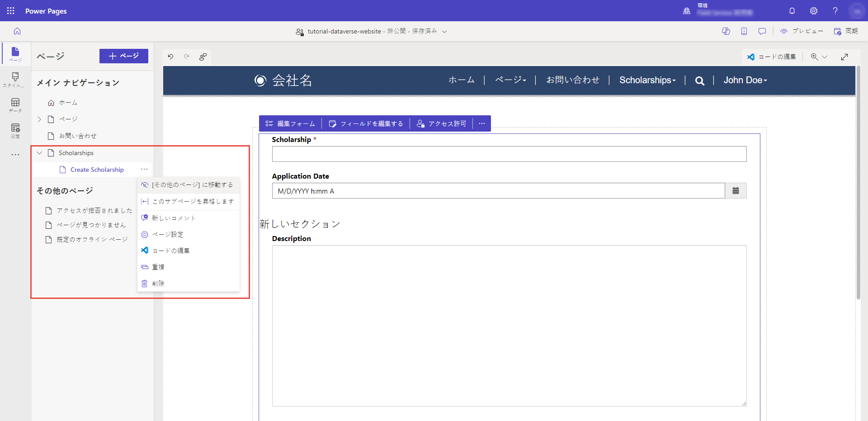Click the search icon in site navigation
The height and width of the screenshot is (421, 868).
tap(699, 80)
